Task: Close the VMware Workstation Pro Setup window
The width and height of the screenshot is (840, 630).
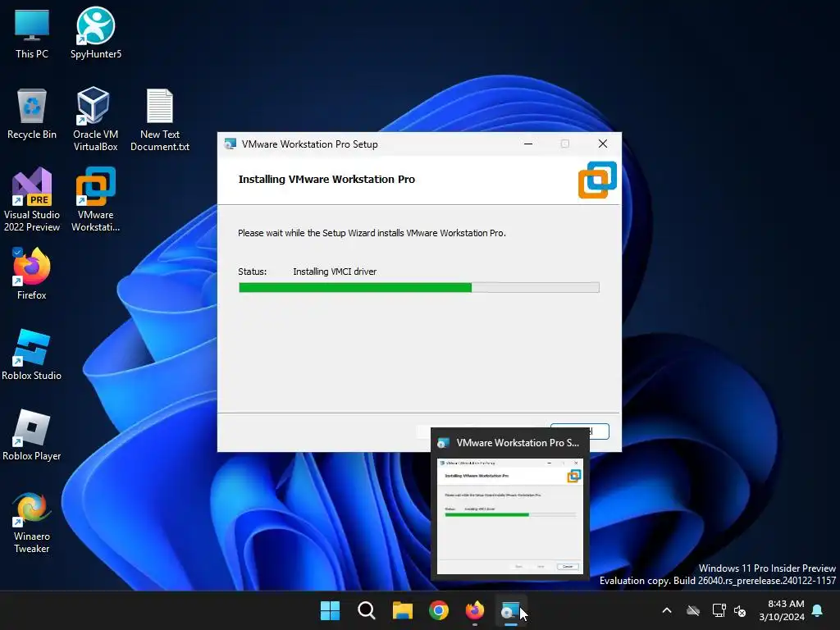Action: [x=603, y=144]
